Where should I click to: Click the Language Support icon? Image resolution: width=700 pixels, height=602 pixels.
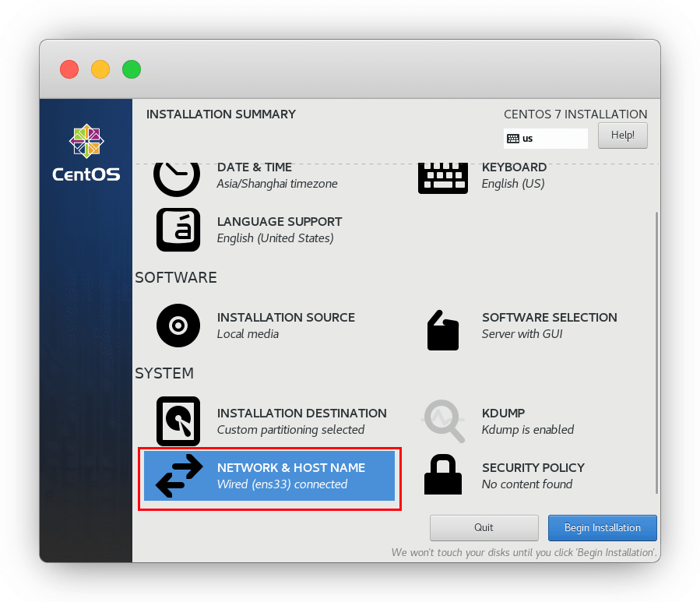[x=178, y=230]
